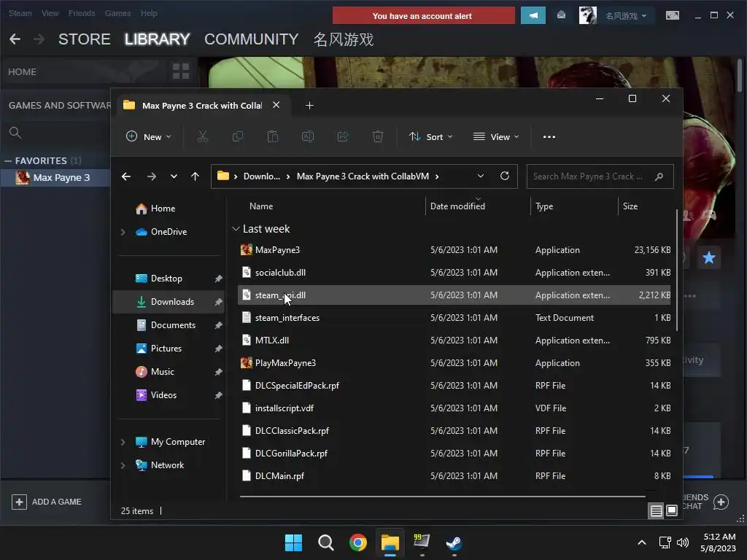The width and height of the screenshot is (747, 560).
Task: Open Desktop in navigation pane
Action: (x=169, y=279)
